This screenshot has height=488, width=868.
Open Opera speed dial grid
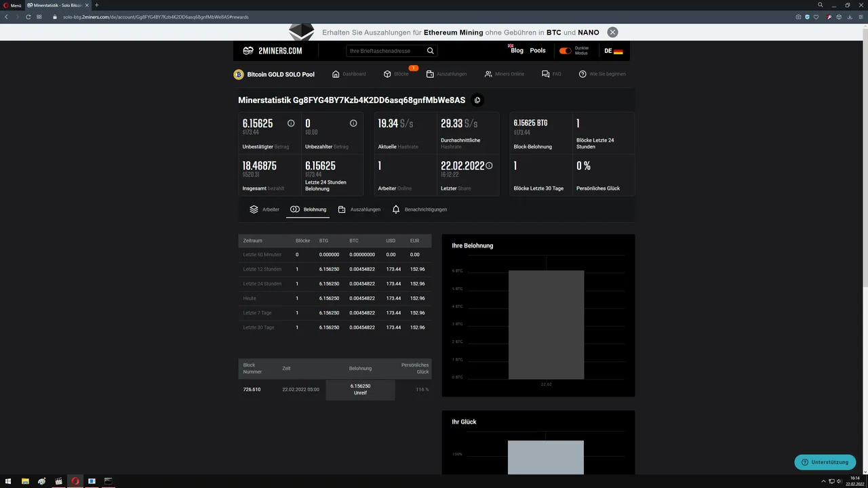click(x=39, y=16)
